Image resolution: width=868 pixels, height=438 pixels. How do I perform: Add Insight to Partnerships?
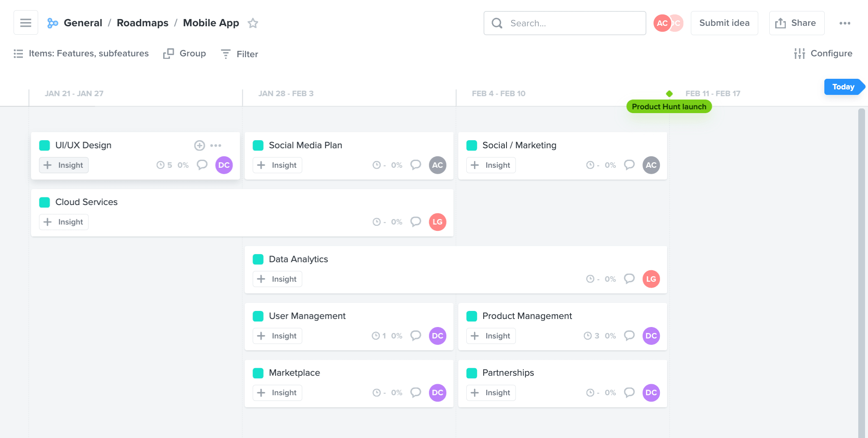[x=491, y=393]
